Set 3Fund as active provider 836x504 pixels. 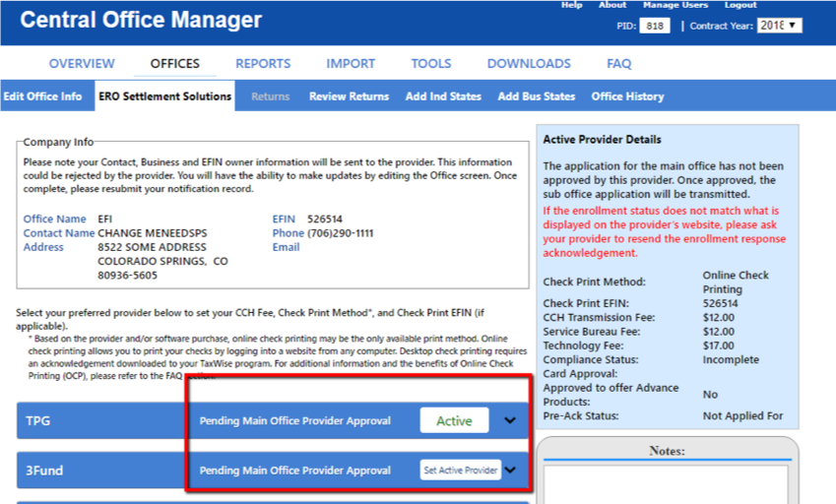[460, 471]
